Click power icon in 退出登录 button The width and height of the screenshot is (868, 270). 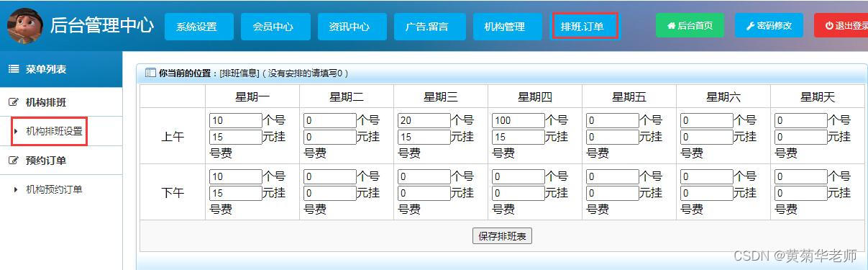[829, 26]
